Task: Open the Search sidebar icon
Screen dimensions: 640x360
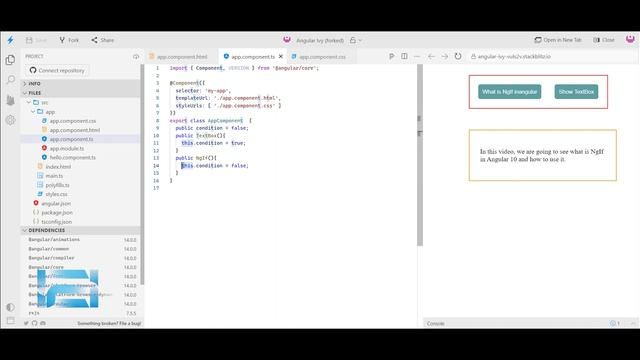Action: tap(11, 79)
